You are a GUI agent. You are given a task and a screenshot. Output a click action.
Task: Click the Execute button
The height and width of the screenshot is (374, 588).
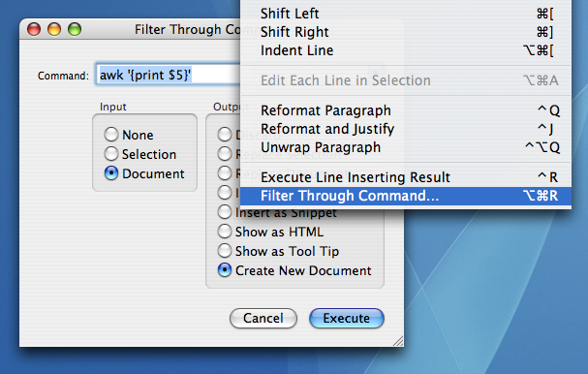pos(347,318)
